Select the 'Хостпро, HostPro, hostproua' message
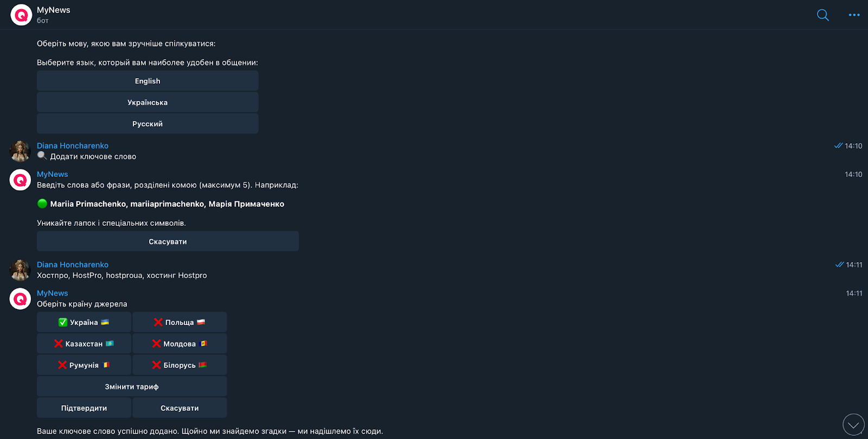This screenshot has height=439, width=868. click(x=122, y=275)
